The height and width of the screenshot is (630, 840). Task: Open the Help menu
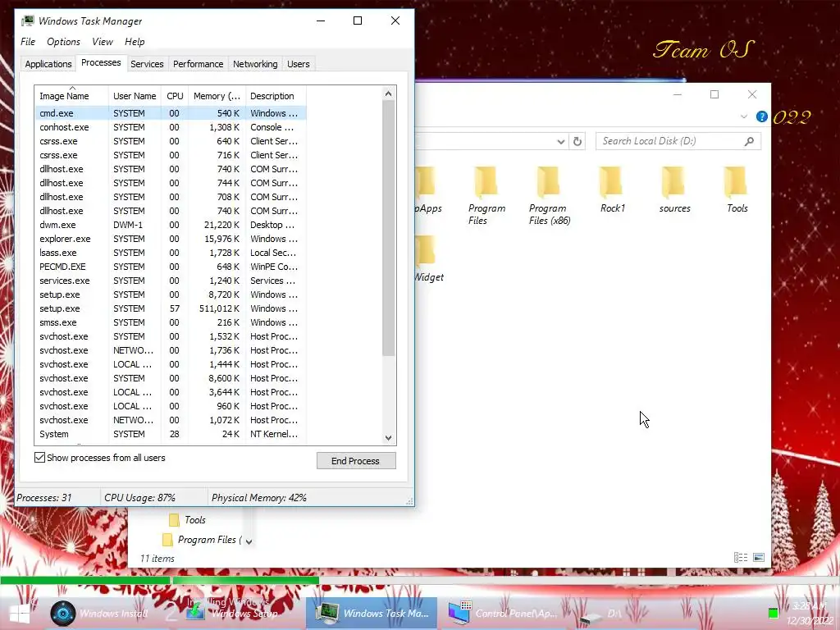coord(135,42)
